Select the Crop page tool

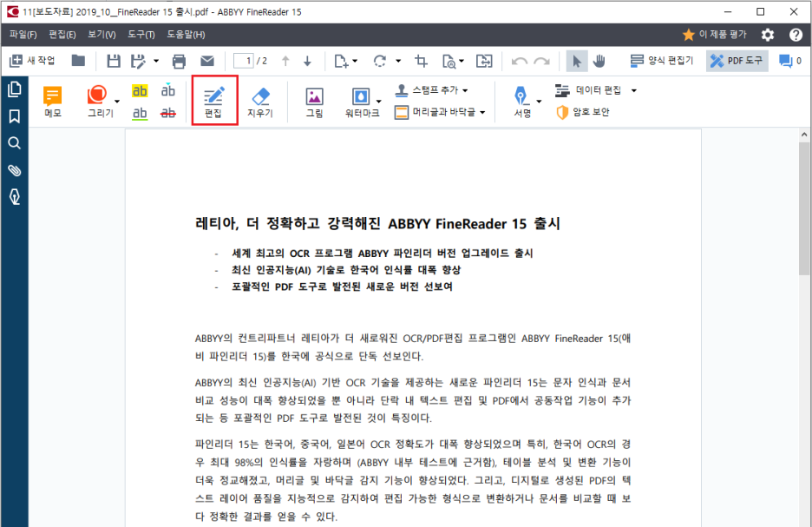pyautogui.click(x=421, y=61)
